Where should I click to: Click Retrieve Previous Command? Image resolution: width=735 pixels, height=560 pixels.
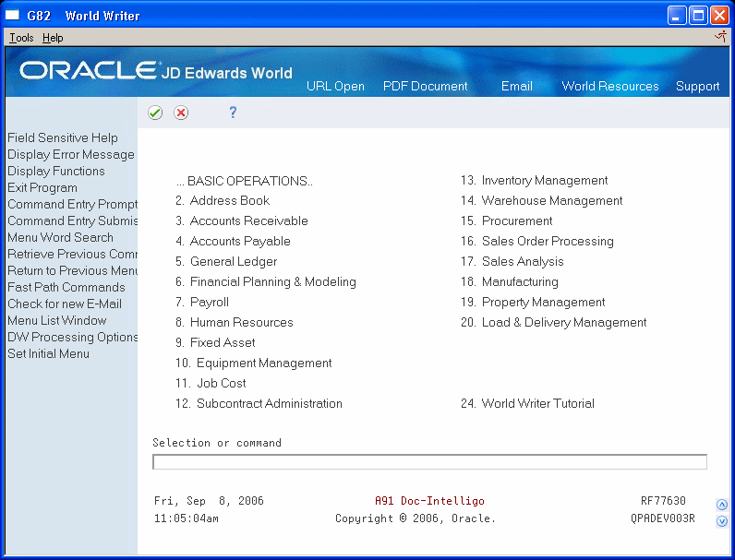pyautogui.click(x=72, y=255)
